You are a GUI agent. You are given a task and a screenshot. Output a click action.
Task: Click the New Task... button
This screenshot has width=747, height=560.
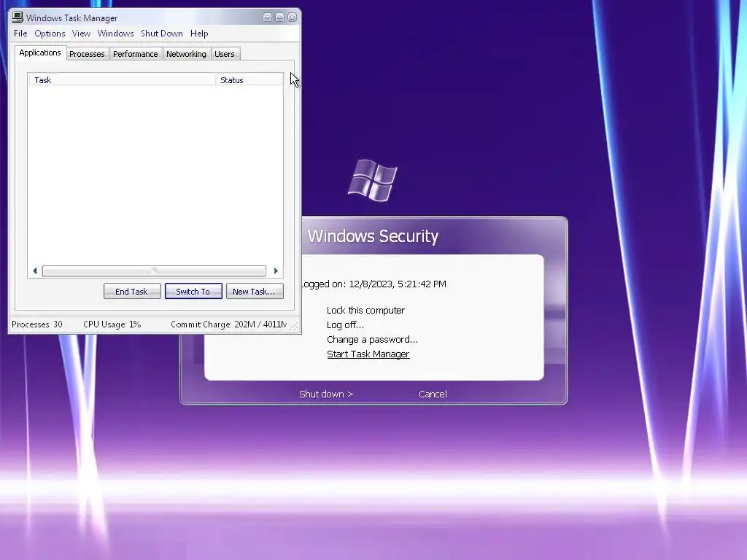point(255,292)
